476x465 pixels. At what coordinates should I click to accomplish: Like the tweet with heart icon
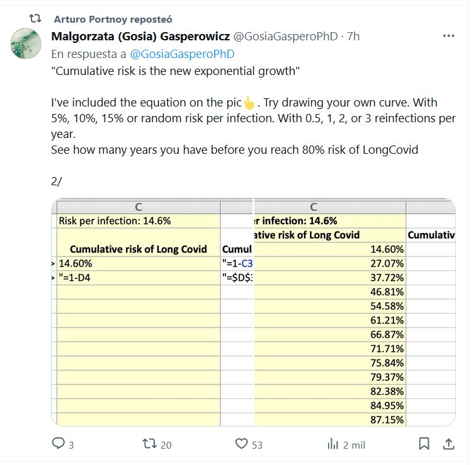[x=241, y=444]
